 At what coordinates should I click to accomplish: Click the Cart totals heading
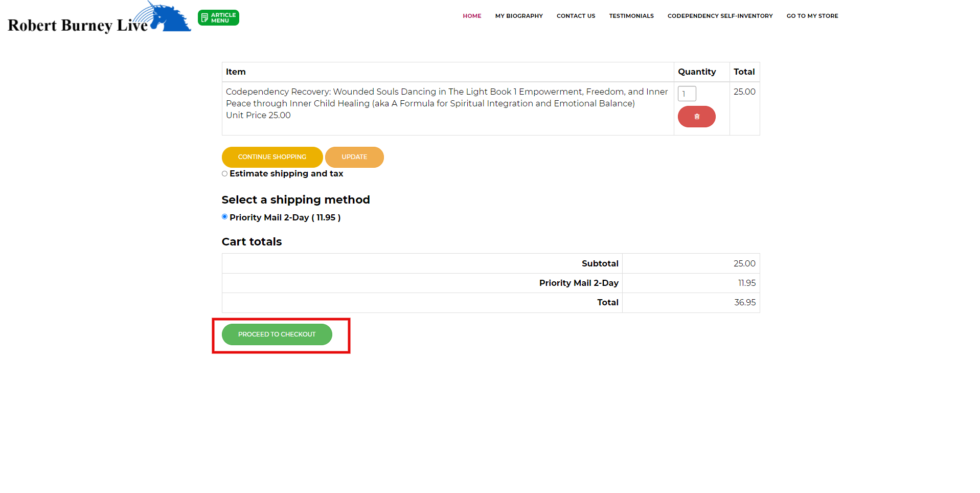(x=252, y=242)
